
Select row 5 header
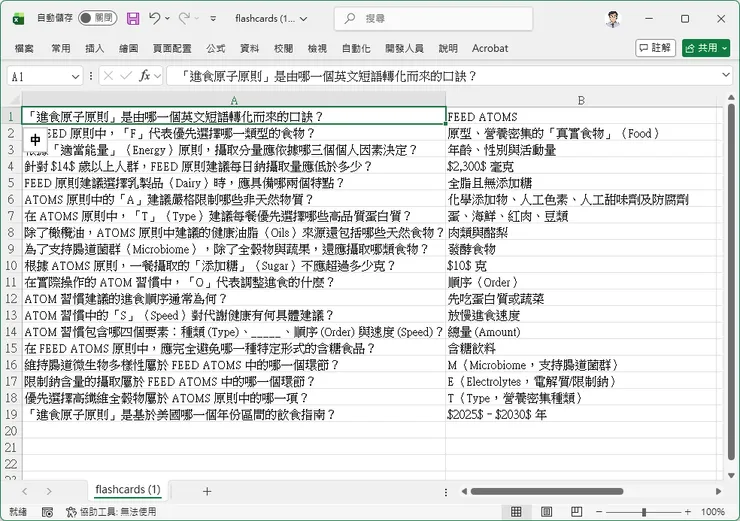click(x=11, y=183)
